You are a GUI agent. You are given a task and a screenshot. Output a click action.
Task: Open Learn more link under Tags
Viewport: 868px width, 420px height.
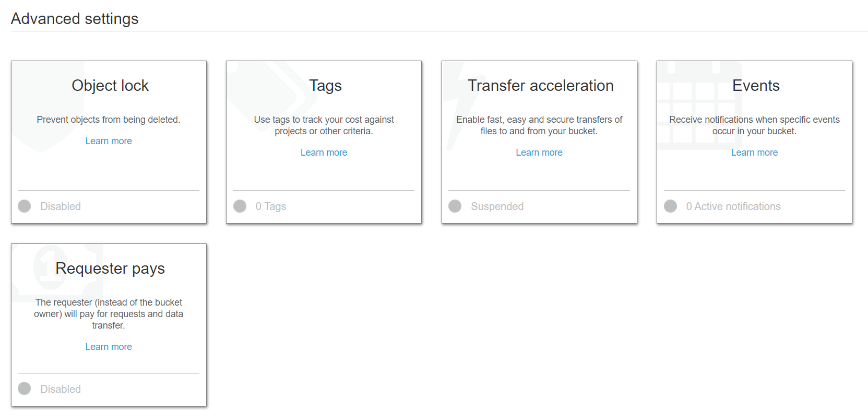point(324,153)
